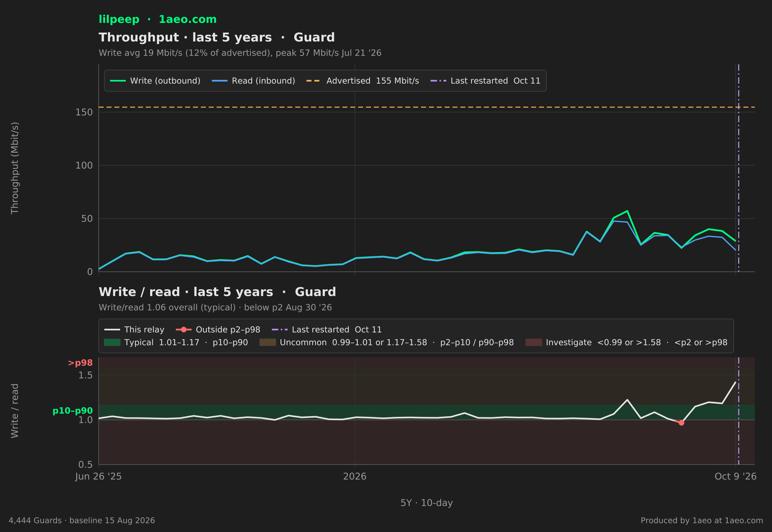The width and height of the screenshot is (772, 532).
Task: Click the Typical 1.01–1.17 legend text
Action: click(x=186, y=343)
